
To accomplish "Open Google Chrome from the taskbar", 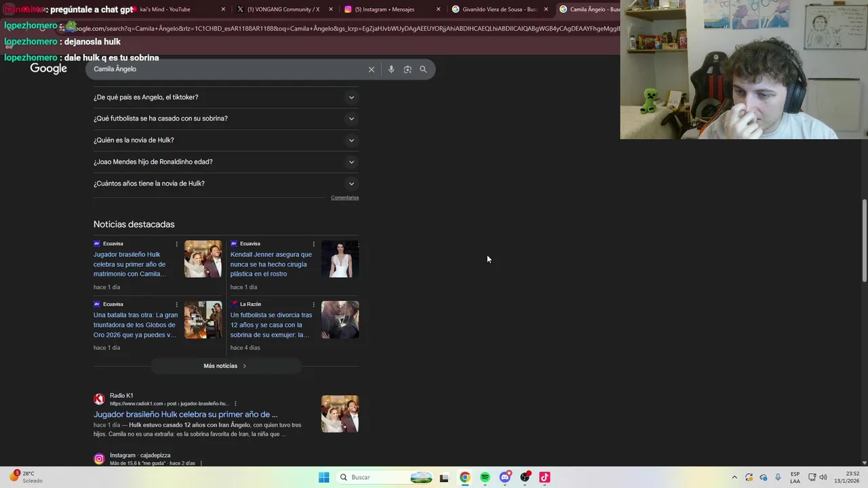I will (465, 477).
